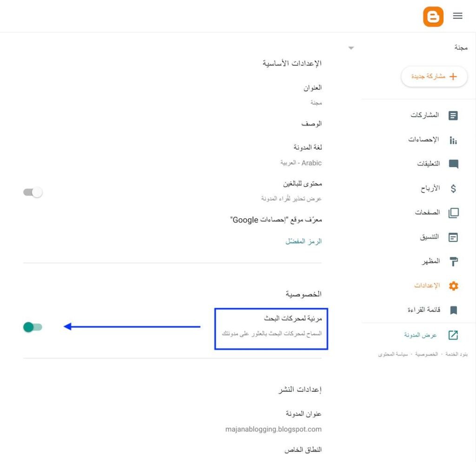Toggle the adult content (محتوى للبالغين) switch
476x462 pixels.
point(33,192)
